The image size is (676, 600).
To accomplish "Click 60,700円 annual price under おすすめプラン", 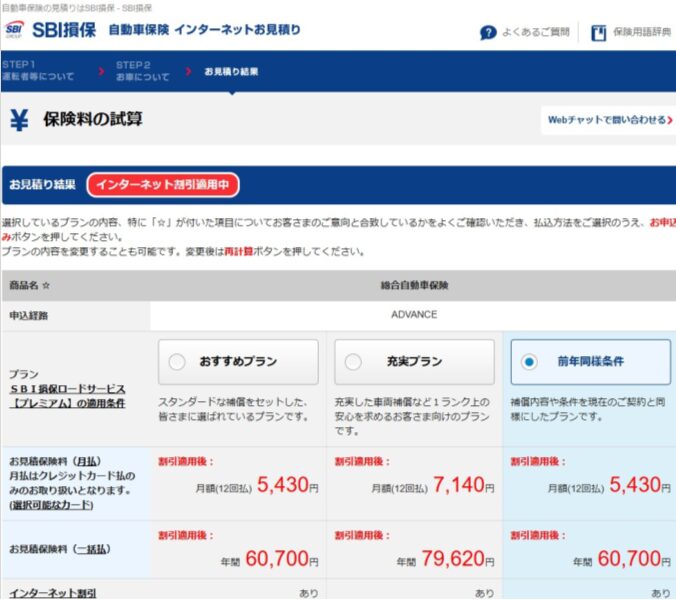I will click(x=282, y=559).
